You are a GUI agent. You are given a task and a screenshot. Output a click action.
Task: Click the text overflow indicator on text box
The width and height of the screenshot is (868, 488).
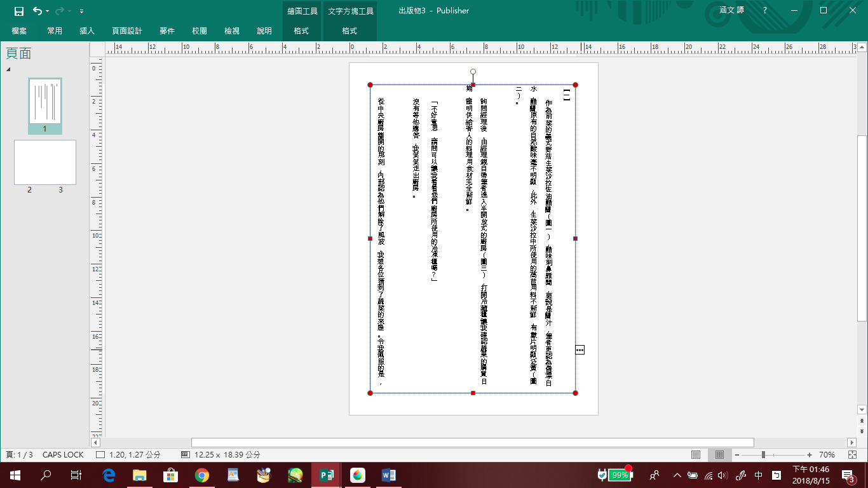click(x=580, y=350)
